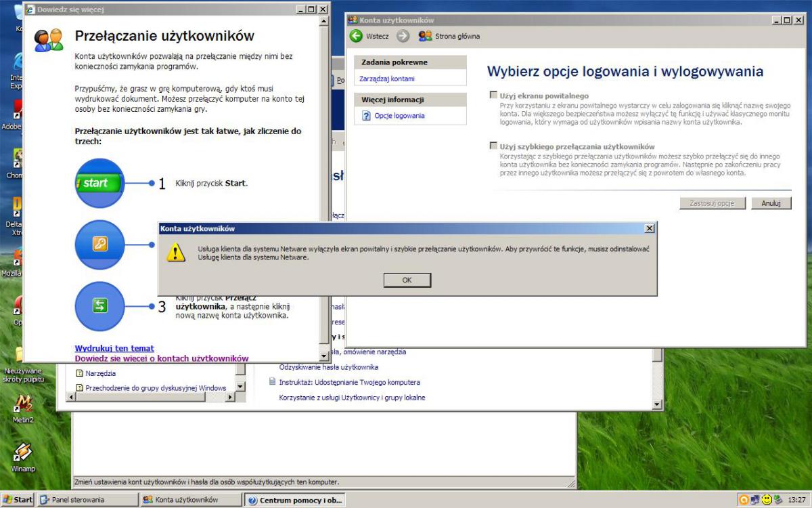The height and width of the screenshot is (508, 812).
Task: Click the yellow smiley tray icon
Action: click(x=767, y=500)
